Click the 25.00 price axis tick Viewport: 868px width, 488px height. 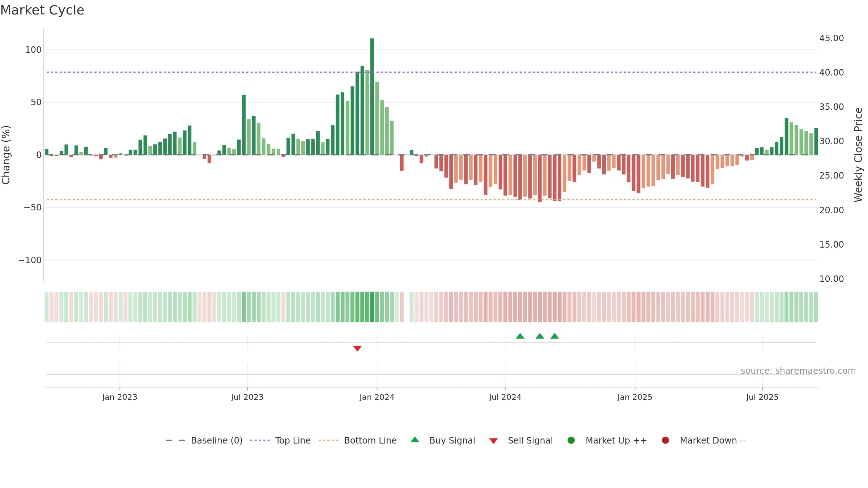click(831, 176)
